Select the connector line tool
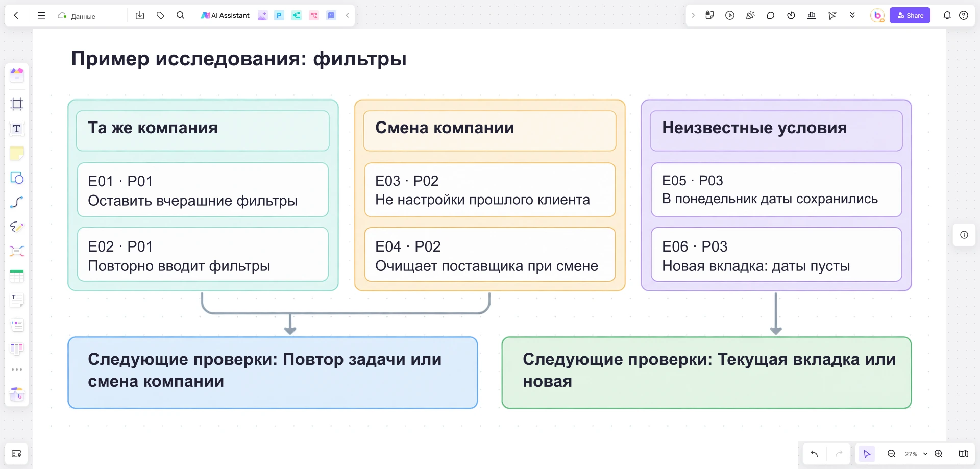 (17, 202)
